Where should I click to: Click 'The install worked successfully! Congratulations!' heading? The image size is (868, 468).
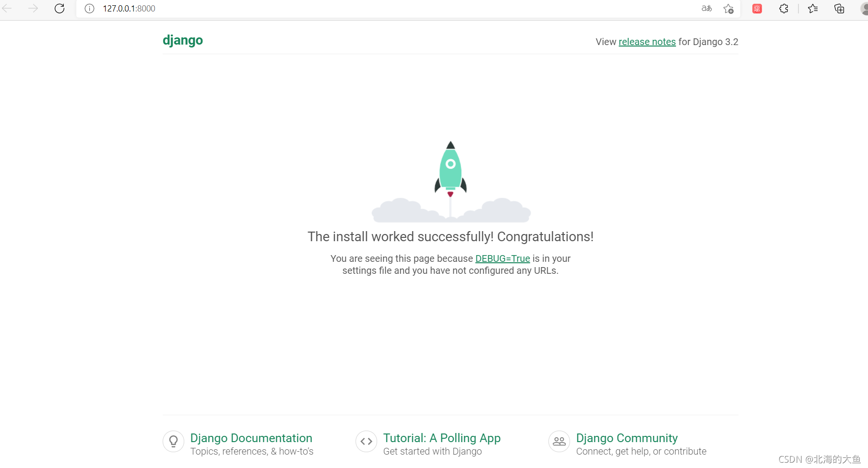(451, 236)
